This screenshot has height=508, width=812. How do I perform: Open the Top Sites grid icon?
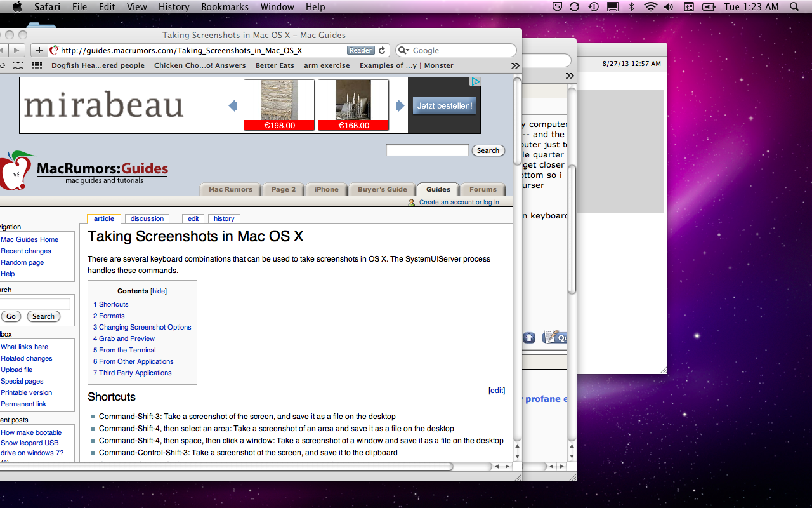(37, 65)
